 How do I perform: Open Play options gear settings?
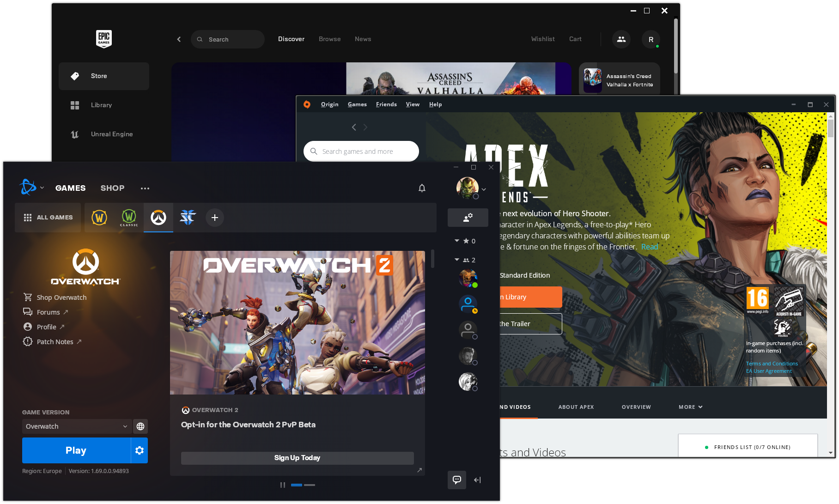140,450
